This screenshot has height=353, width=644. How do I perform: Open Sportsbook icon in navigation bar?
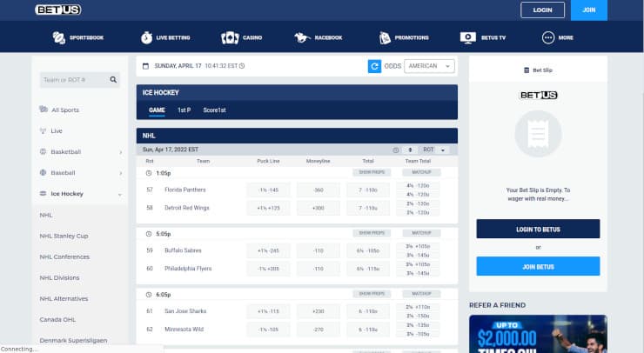coord(58,37)
